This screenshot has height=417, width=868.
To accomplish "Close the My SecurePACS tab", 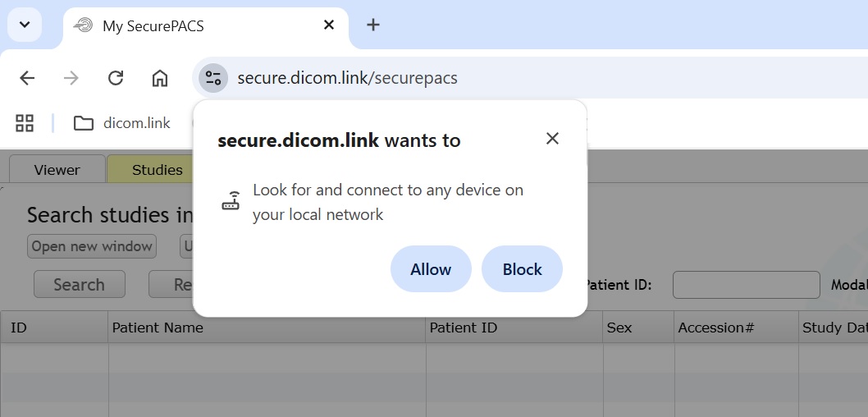I will coord(329,25).
